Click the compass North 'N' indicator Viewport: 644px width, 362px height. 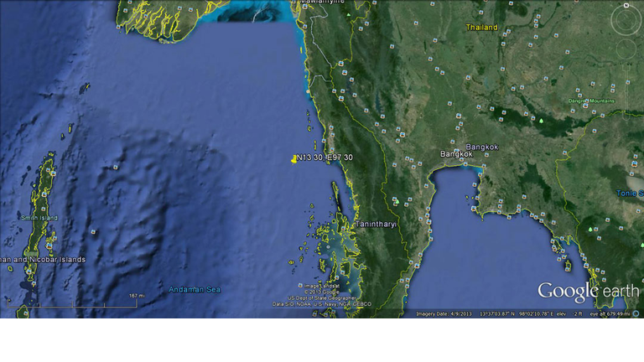click(x=626, y=5)
